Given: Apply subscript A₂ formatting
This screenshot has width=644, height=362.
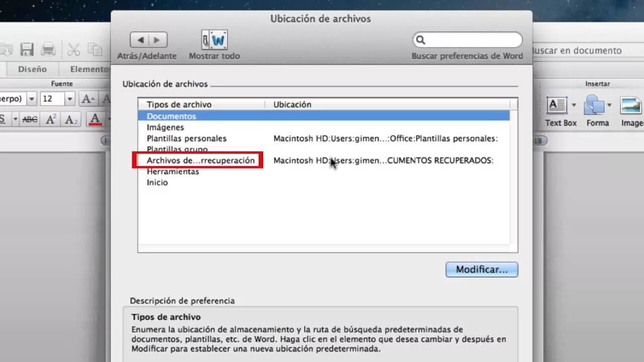Looking at the screenshot, I should (x=71, y=120).
